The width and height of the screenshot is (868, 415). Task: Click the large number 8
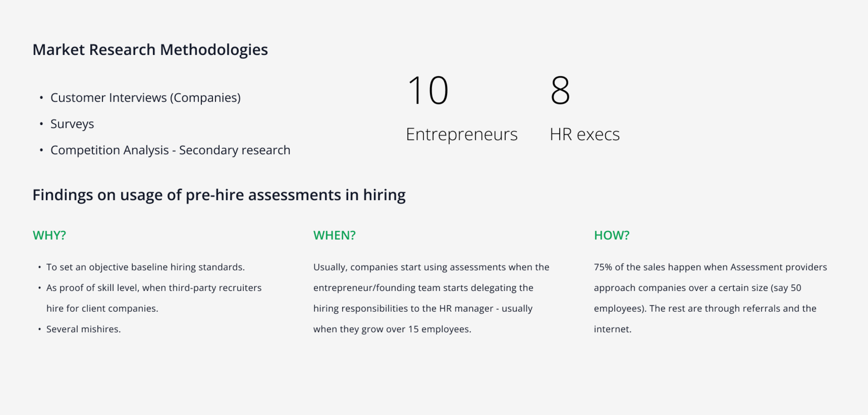pyautogui.click(x=560, y=90)
